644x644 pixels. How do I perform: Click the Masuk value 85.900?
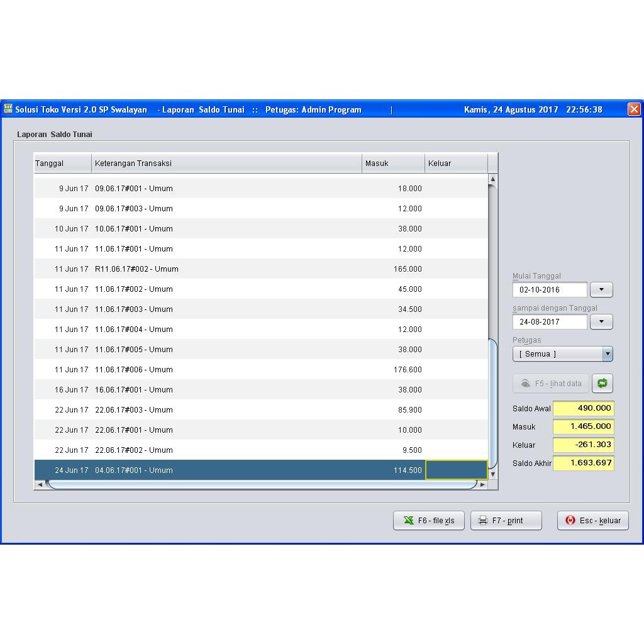tap(409, 410)
